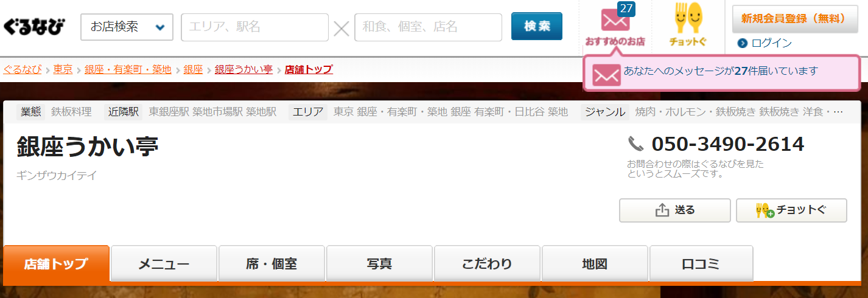Image resolution: width=868 pixels, height=298 pixels.
Task: Click the ジャンル label
Action: point(604,112)
